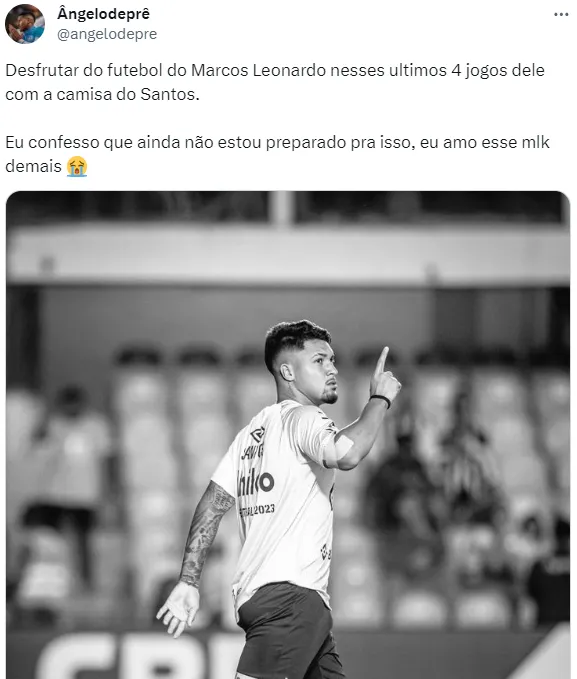Click the sentence starting with 'Eu confesso'
The image size is (577, 679).
coord(277,154)
